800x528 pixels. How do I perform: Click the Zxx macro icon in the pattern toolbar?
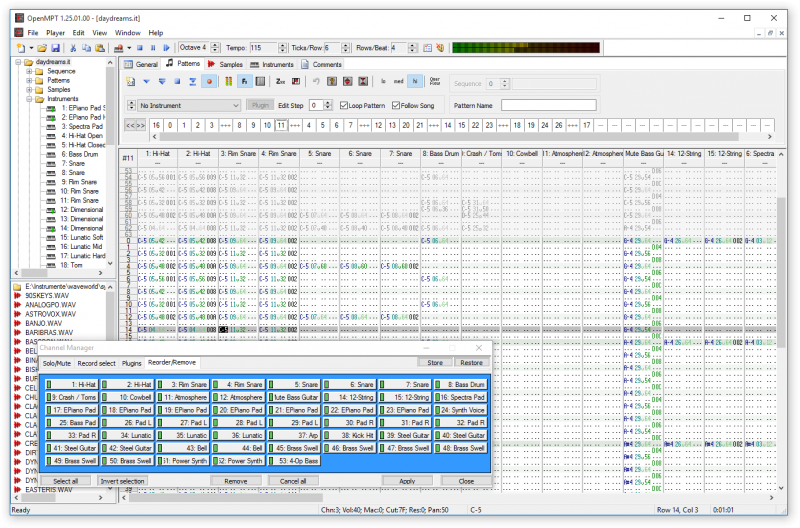pos(281,81)
